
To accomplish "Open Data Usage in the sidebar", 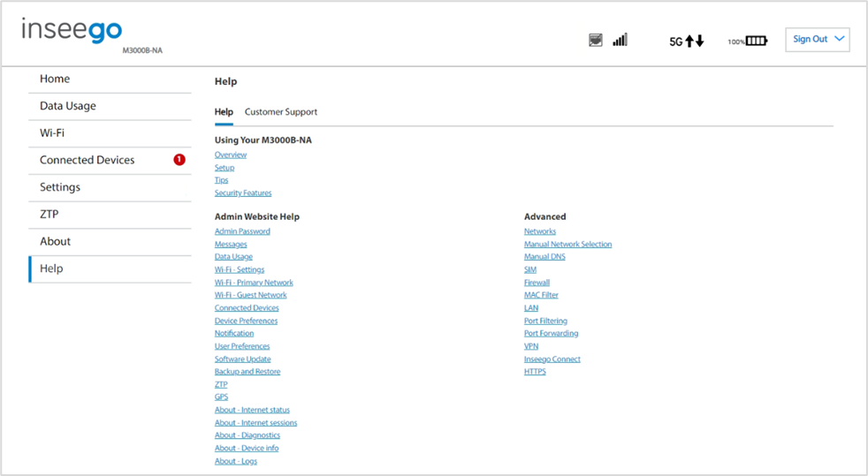I will 110,106.
